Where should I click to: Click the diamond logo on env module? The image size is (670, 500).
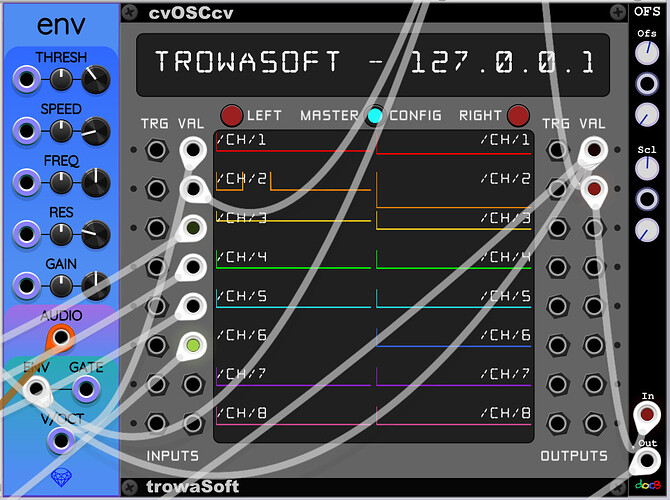pyautogui.click(x=61, y=477)
